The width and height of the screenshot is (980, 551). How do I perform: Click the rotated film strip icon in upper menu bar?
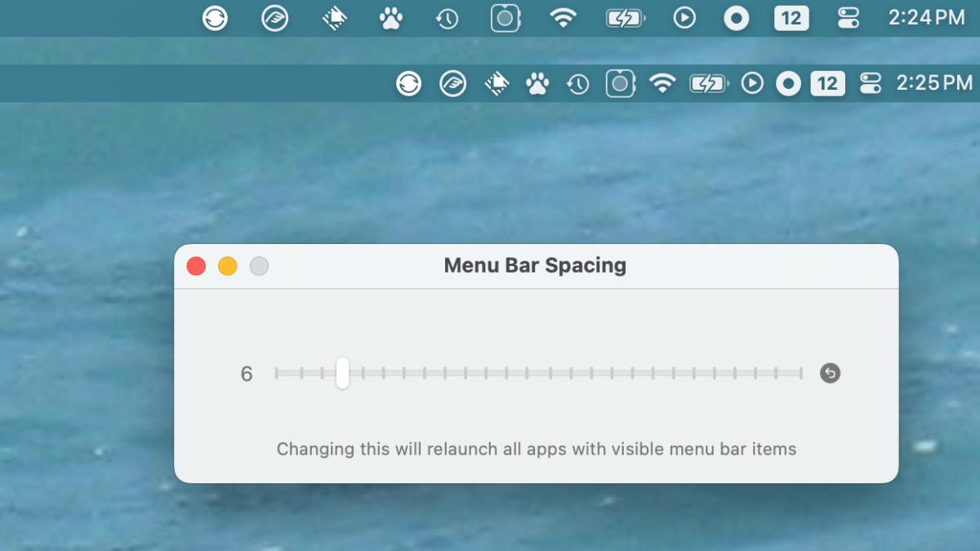pyautogui.click(x=336, y=18)
